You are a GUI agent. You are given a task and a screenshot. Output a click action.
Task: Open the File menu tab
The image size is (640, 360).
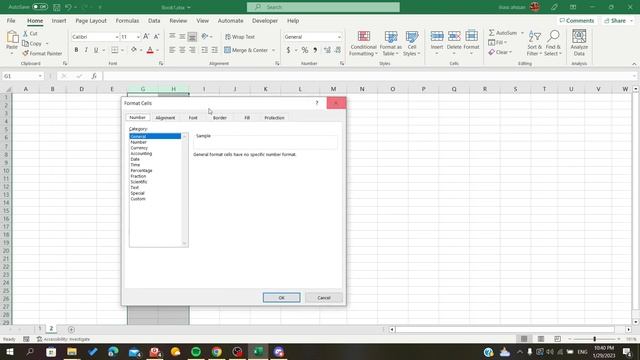click(11, 21)
